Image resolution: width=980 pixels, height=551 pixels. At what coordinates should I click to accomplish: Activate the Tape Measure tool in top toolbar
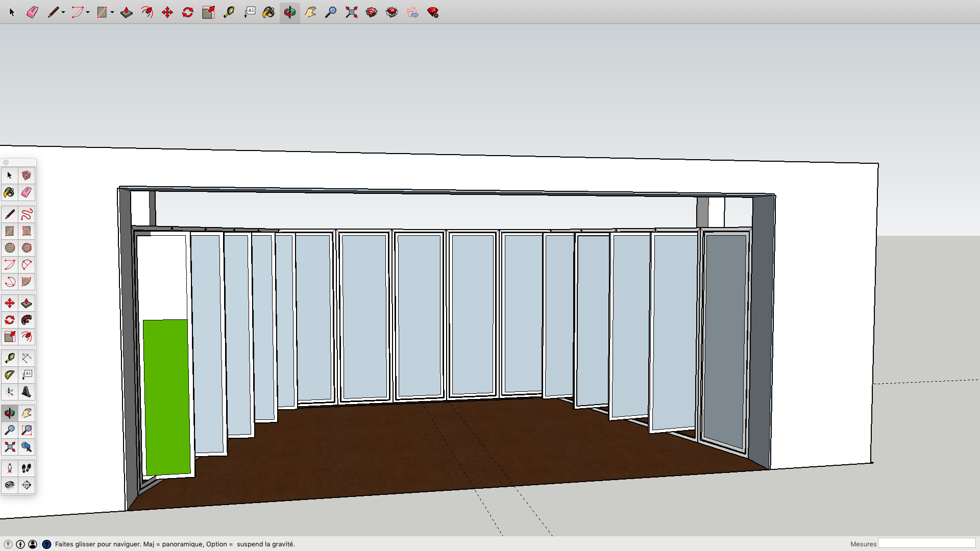(x=229, y=12)
